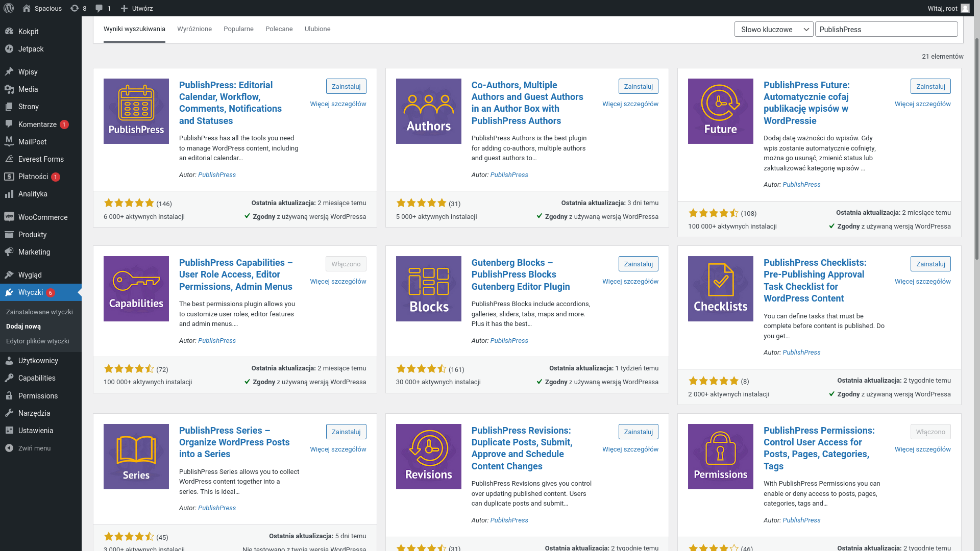Open PublishPress Checklists title link
This screenshot has width=980, height=551.
point(815,280)
